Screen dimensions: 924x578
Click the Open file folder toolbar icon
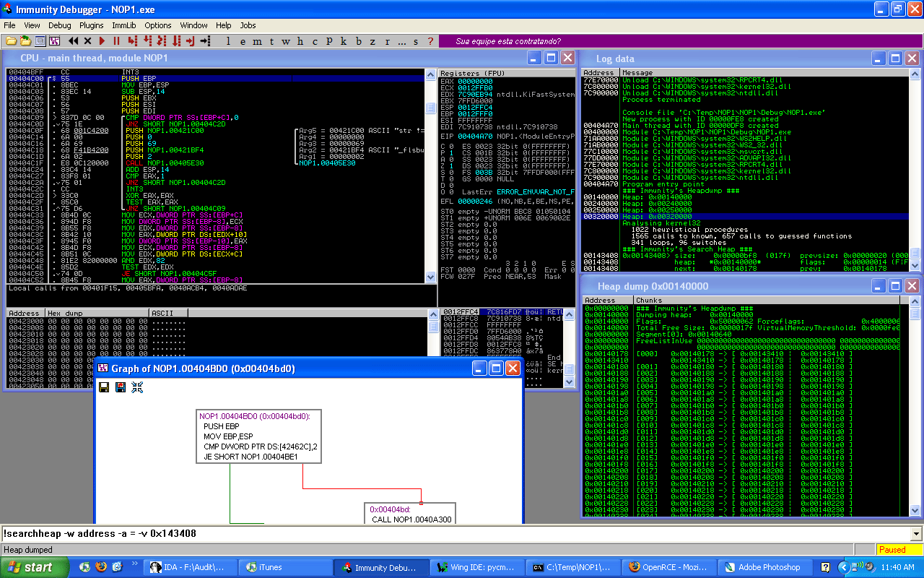pyautogui.click(x=12, y=41)
